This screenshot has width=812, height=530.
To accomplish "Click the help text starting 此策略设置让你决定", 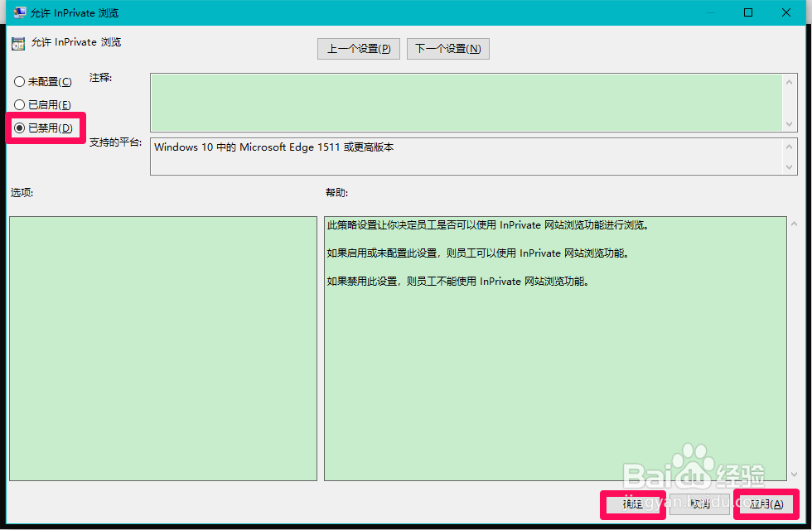I will tap(488, 225).
